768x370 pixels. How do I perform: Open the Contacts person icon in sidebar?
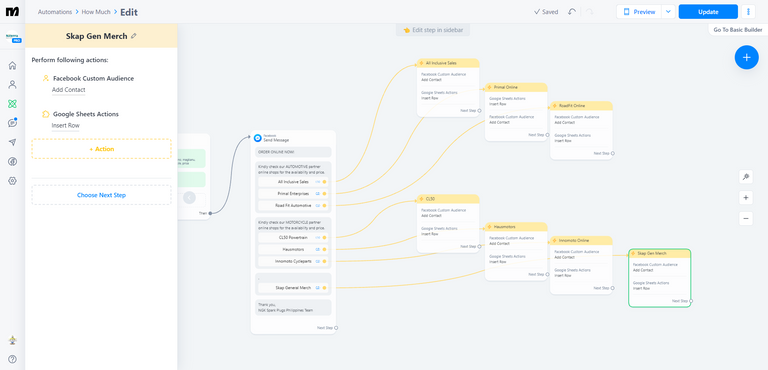point(12,84)
